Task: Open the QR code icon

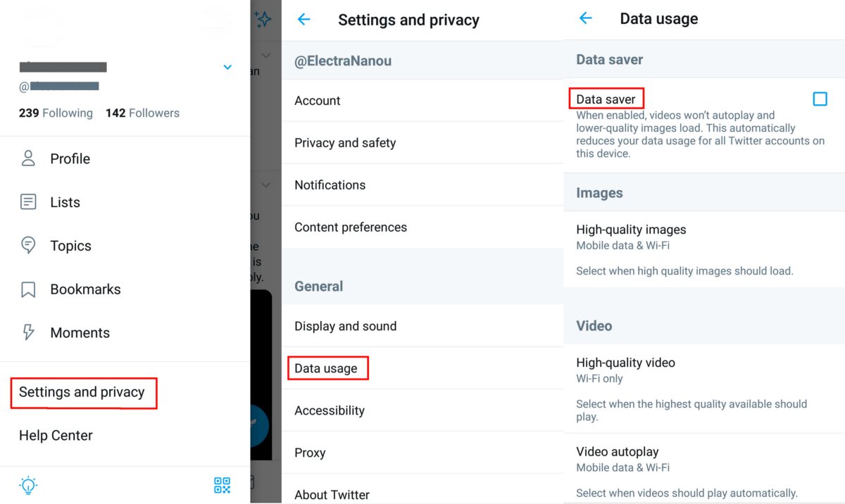Action: 222,485
